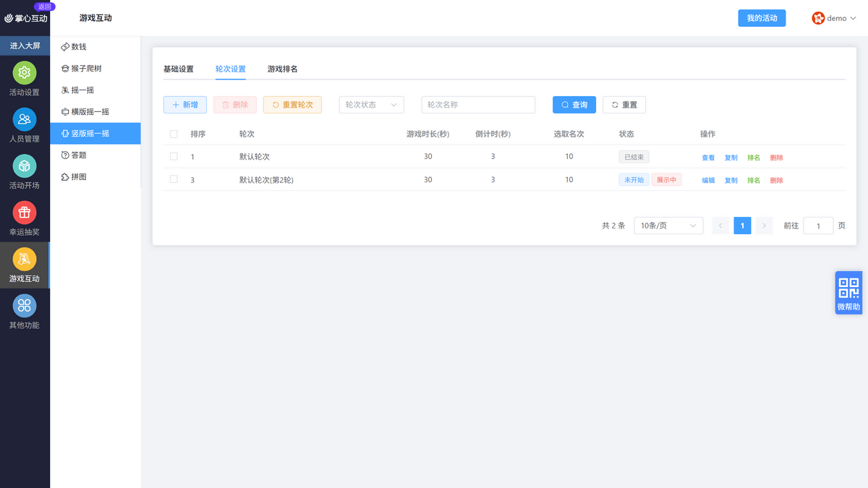Open 人员管理 people icon
The width and height of the screenshot is (868, 488).
click(25, 119)
